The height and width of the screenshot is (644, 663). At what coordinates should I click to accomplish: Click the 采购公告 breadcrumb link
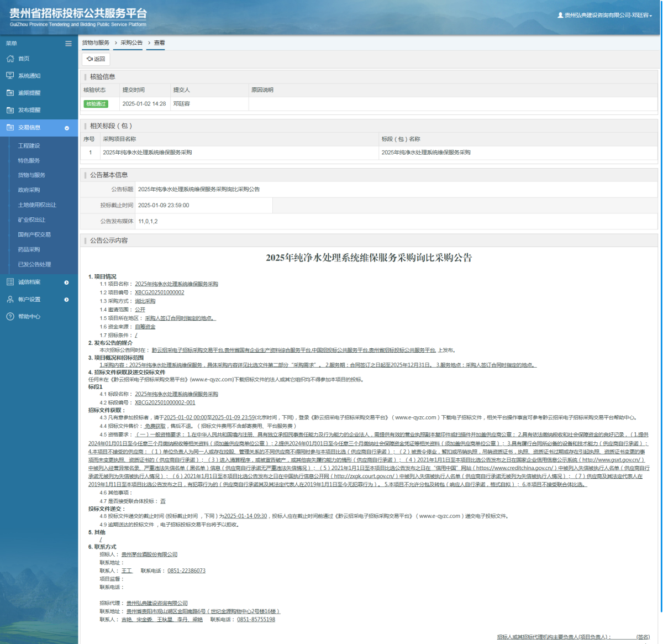pos(131,43)
